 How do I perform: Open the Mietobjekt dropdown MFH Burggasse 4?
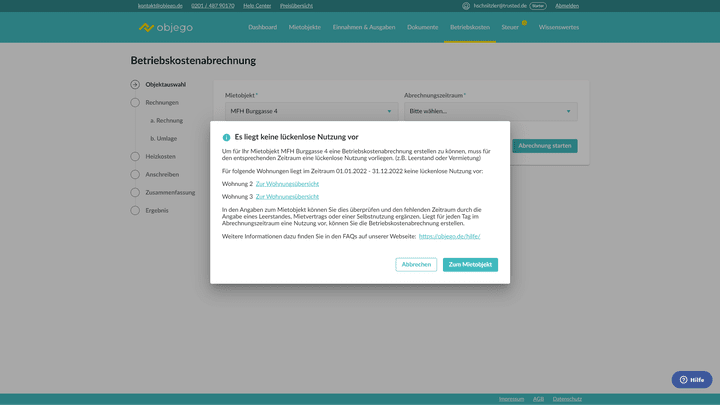point(311,111)
